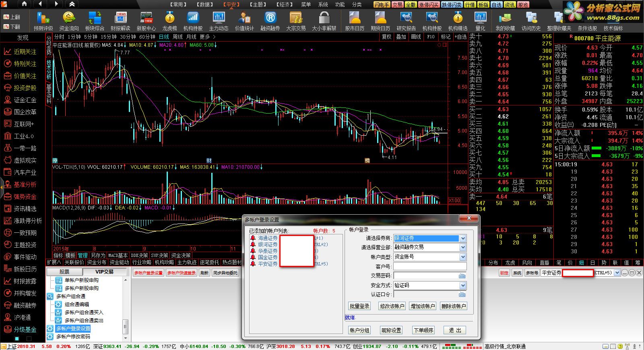Image resolution: width=644 pixels, height=350 pixels.
Task: Select 多帐户修改密码 tree item
Action: pyautogui.click(x=73, y=337)
